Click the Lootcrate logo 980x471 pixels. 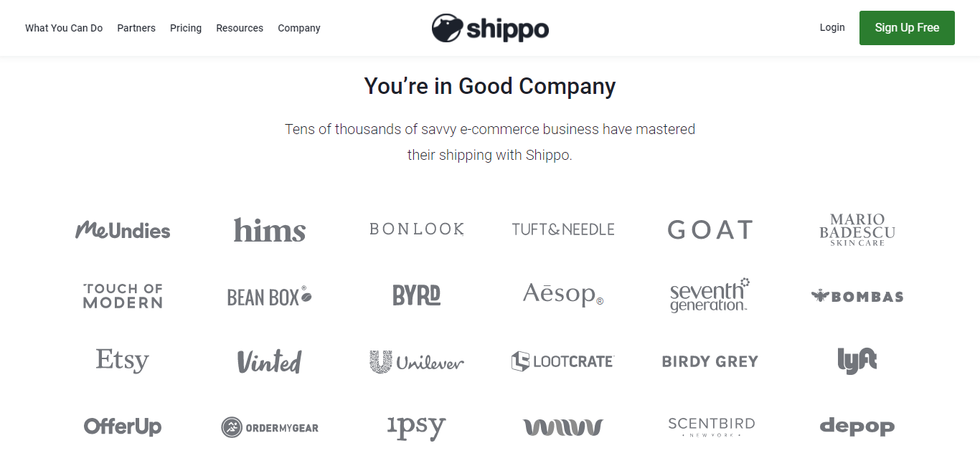(x=563, y=361)
